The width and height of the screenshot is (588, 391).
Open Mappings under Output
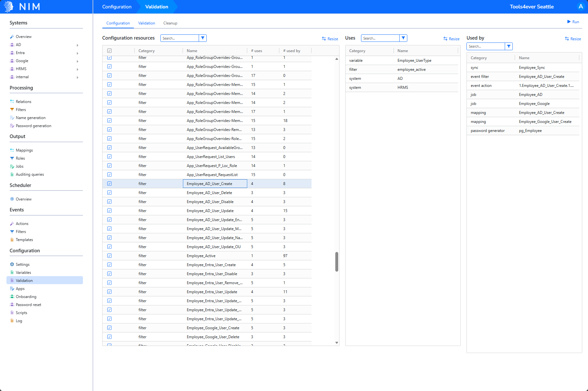point(24,150)
